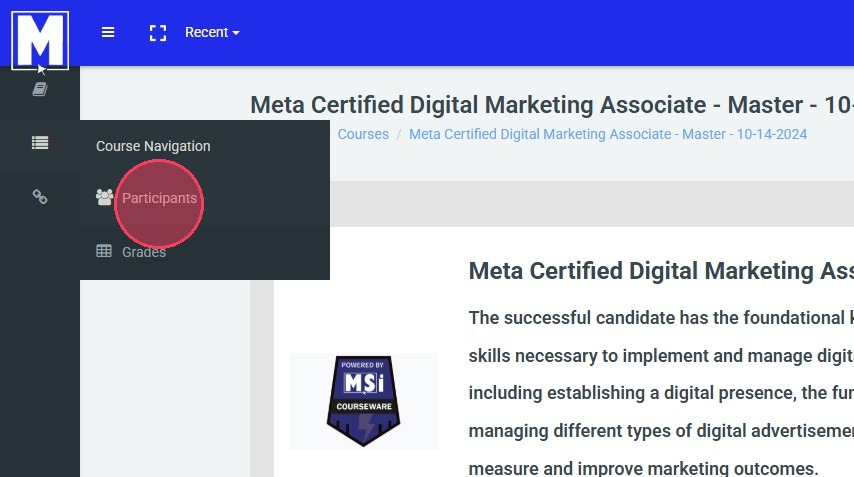Open the book icon in sidebar

pos(40,89)
